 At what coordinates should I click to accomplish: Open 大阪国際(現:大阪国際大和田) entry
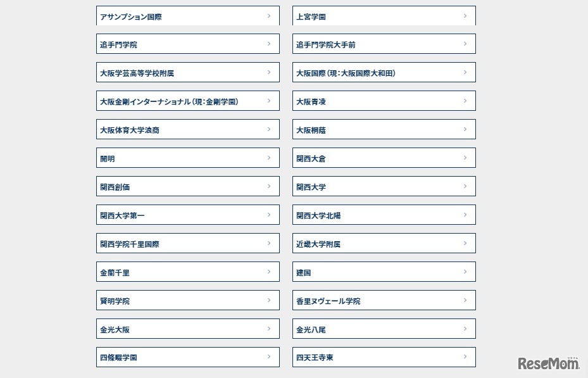click(x=384, y=73)
